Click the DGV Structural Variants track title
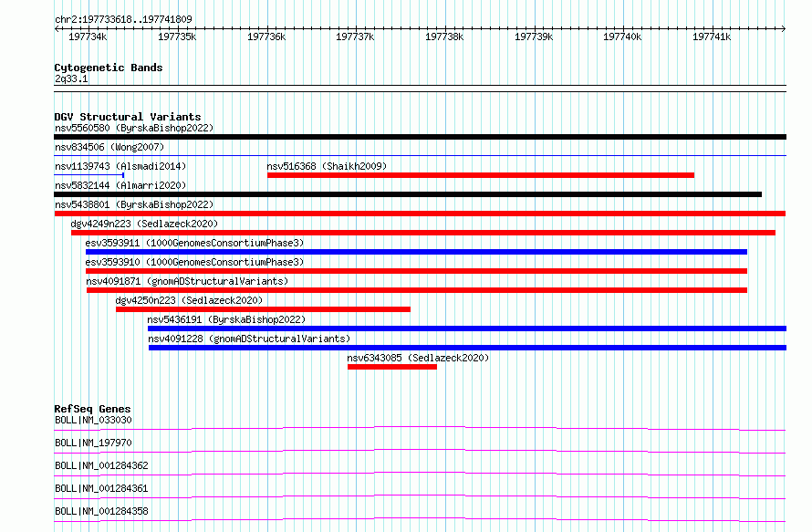The image size is (812, 532). coord(128,117)
